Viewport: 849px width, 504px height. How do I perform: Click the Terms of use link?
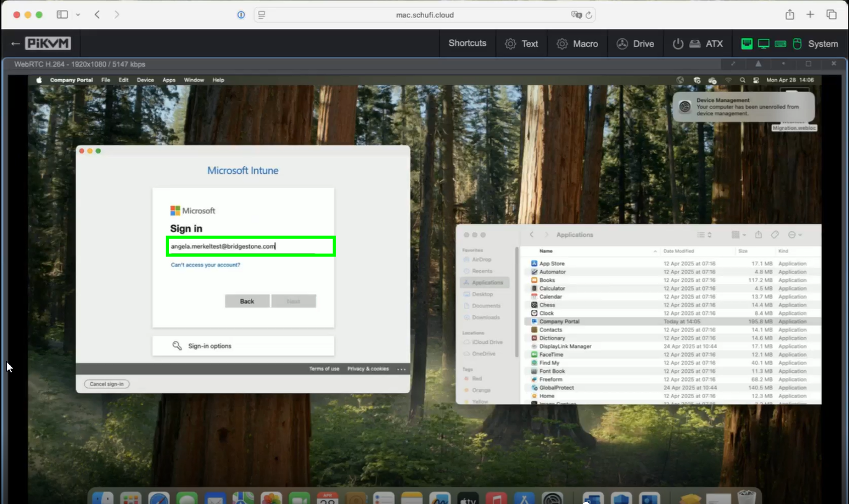coord(324,369)
